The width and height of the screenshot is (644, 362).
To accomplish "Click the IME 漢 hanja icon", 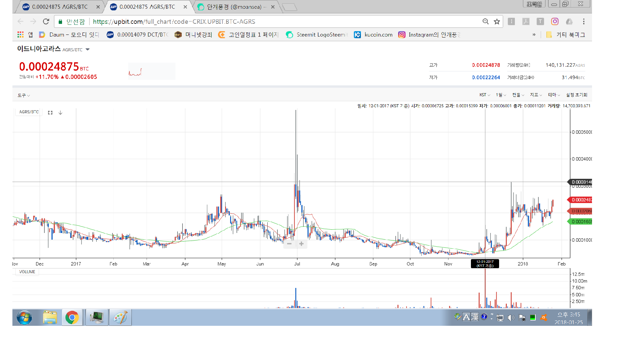I will [475, 317].
